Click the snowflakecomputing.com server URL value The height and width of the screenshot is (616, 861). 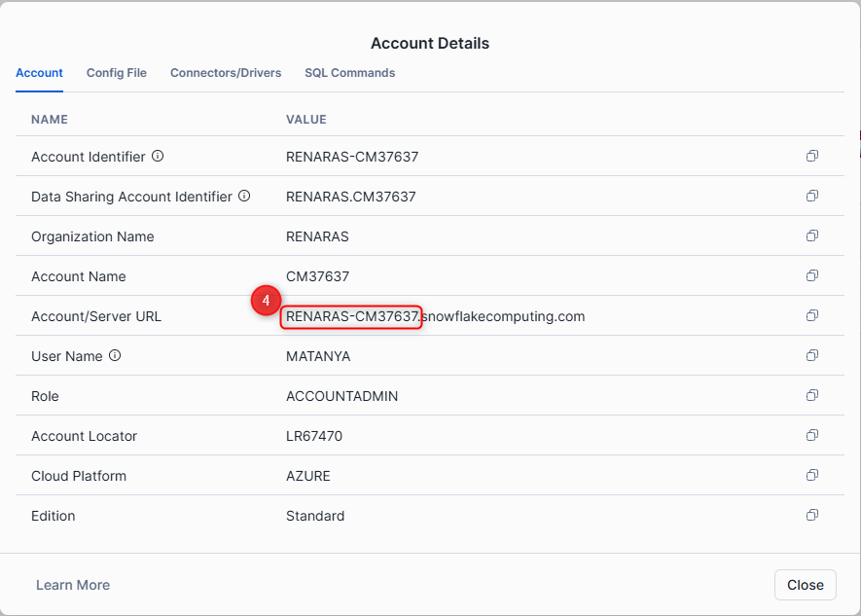(x=436, y=317)
